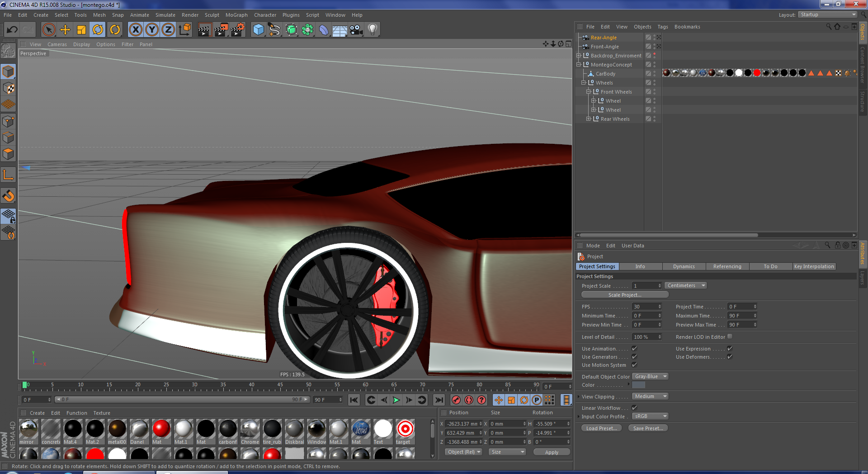Image resolution: width=868 pixels, height=474 pixels.
Task: Select the Rotate tool
Action: pos(98,30)
